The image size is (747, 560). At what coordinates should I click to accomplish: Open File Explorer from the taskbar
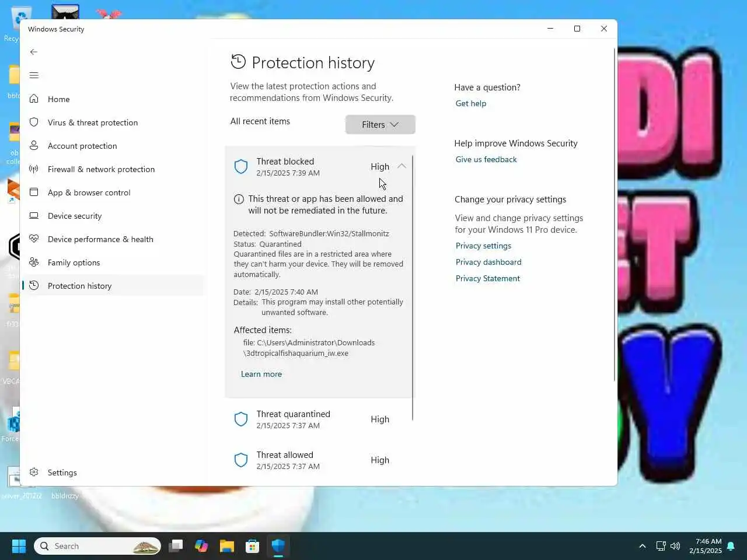click(227, 546)
